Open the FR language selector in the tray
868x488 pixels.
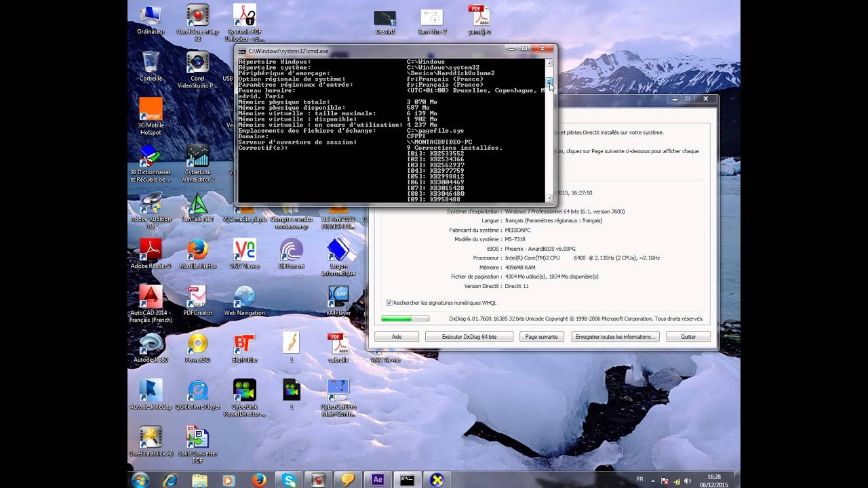640,479
